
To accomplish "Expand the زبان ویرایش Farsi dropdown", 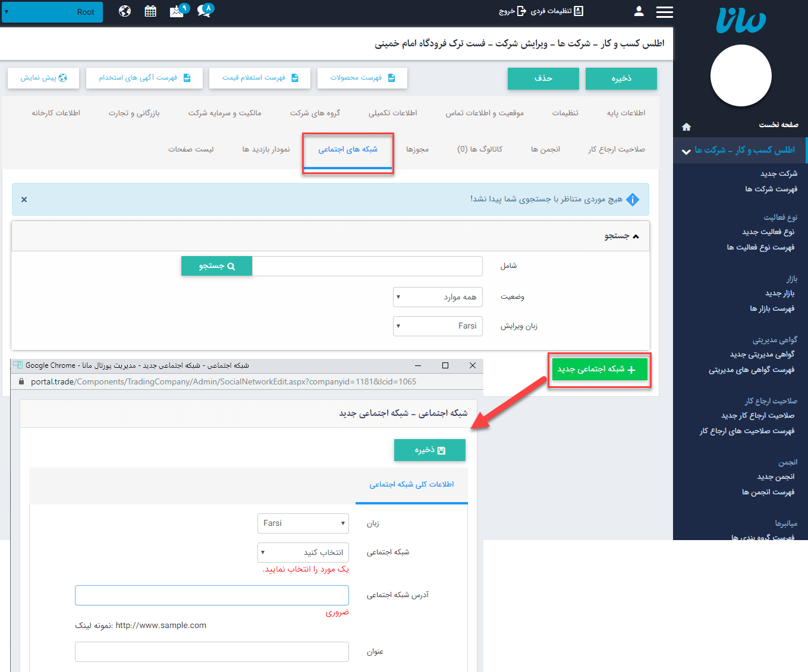I will coord(438,326).
